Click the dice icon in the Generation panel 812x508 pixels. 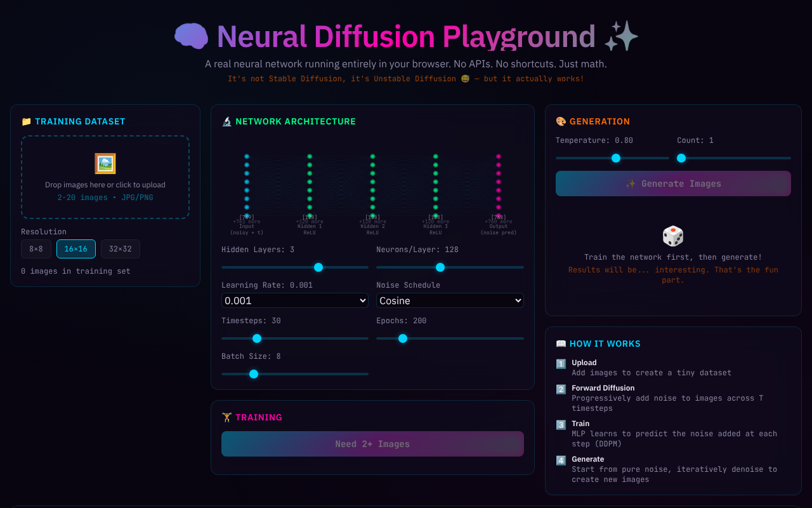(x=672, y=235)
